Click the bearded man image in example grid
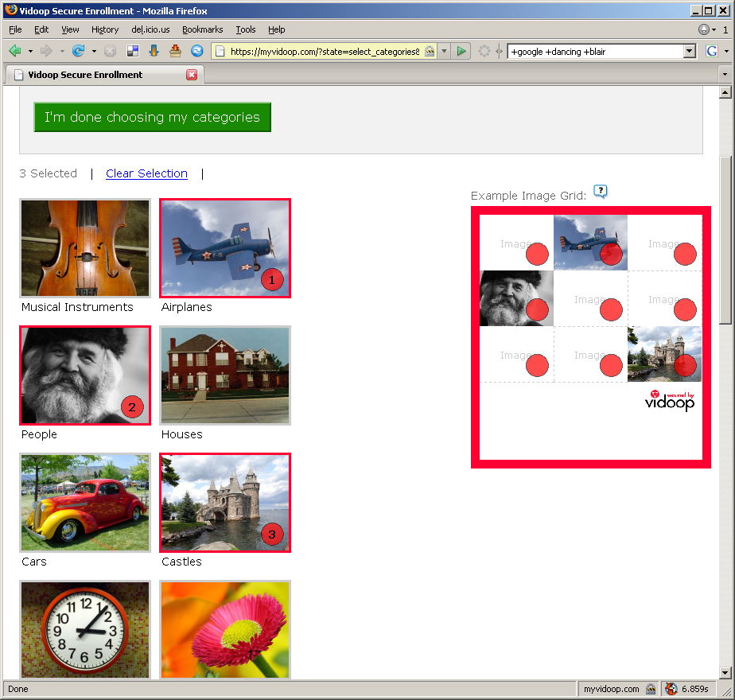Image resolution: width=735 pixels, height=700 pixels. 516,298
